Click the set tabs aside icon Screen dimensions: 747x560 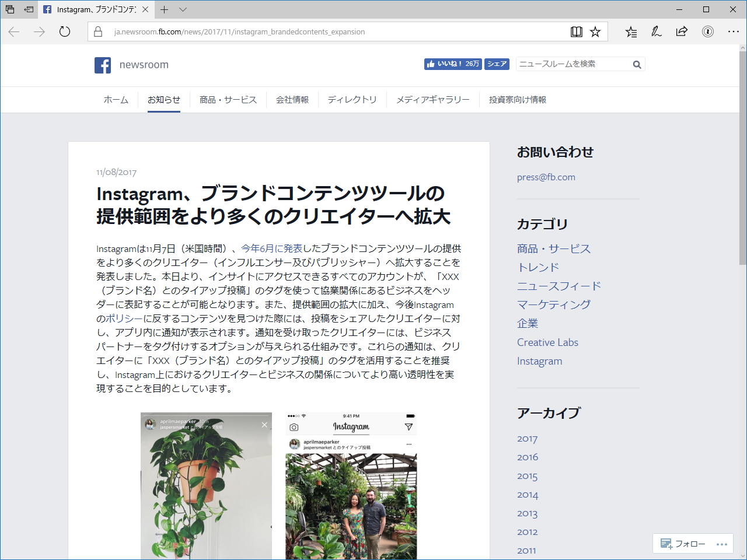click(29, 9)
